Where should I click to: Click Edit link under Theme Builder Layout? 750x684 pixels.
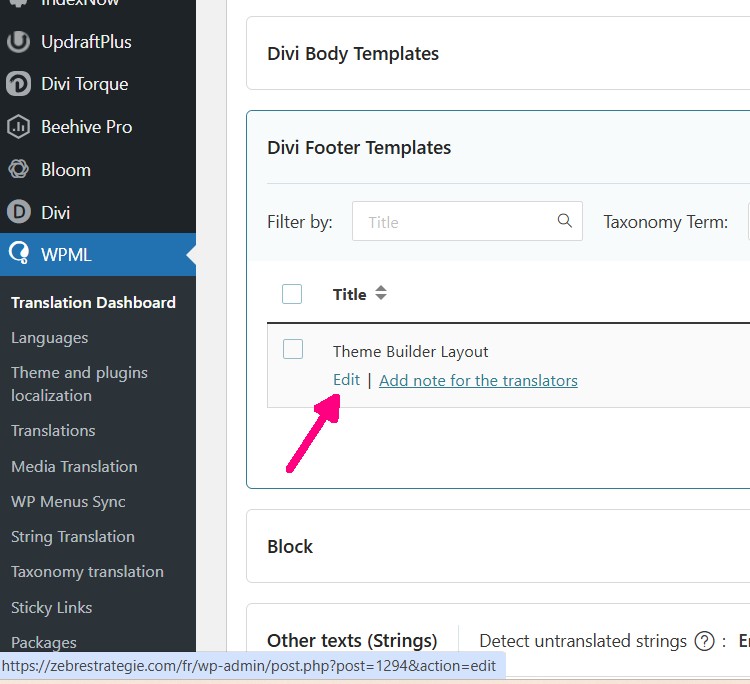[x=346, y=380]
